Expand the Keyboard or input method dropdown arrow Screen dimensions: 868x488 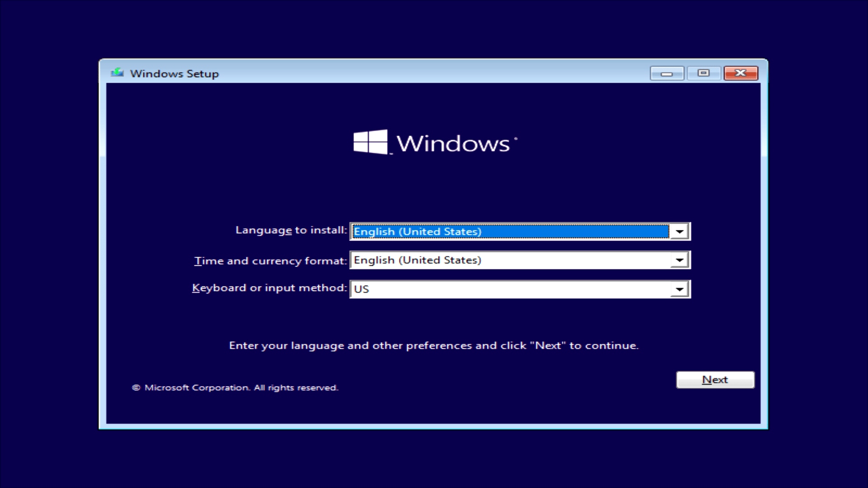(679, 289)
